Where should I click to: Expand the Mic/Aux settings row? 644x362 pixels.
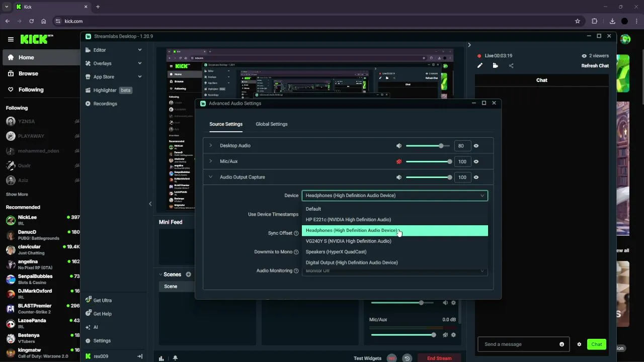[x=211, y=161]
